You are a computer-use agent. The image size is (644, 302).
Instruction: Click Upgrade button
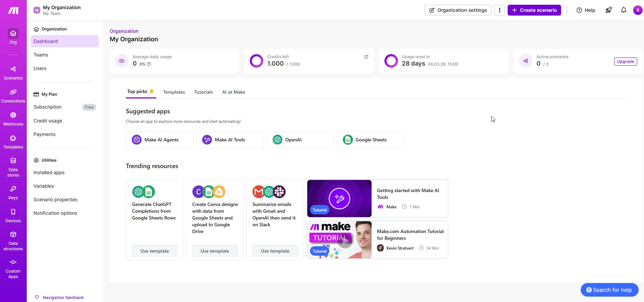625,62
